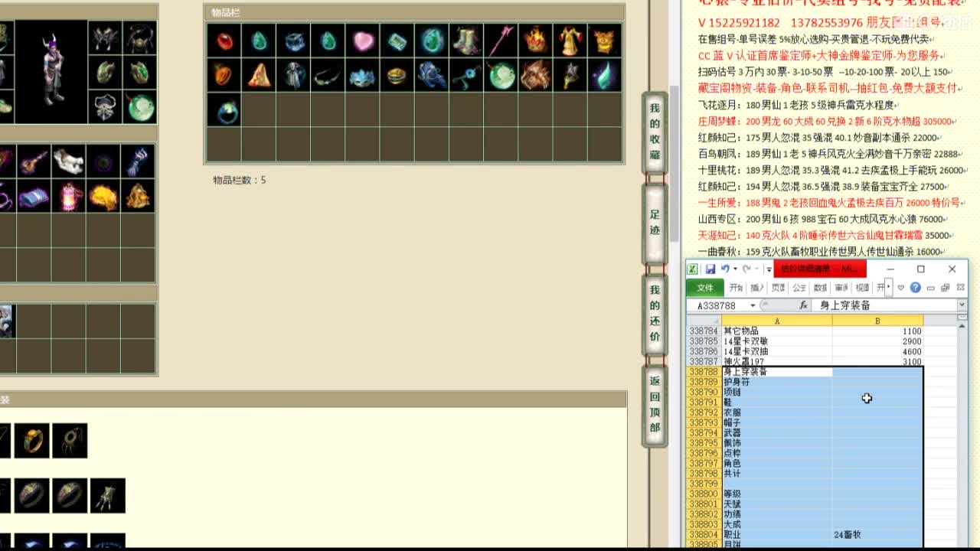Select cell containing 24畜牧
Screen dimensions: 980x551
pyautogui.click(x=877, y=534)
